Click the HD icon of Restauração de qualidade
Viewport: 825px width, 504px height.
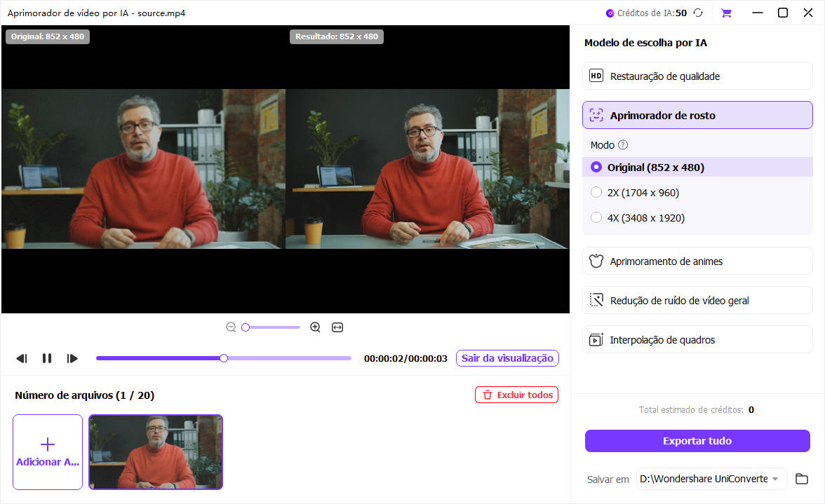point(596,76)
